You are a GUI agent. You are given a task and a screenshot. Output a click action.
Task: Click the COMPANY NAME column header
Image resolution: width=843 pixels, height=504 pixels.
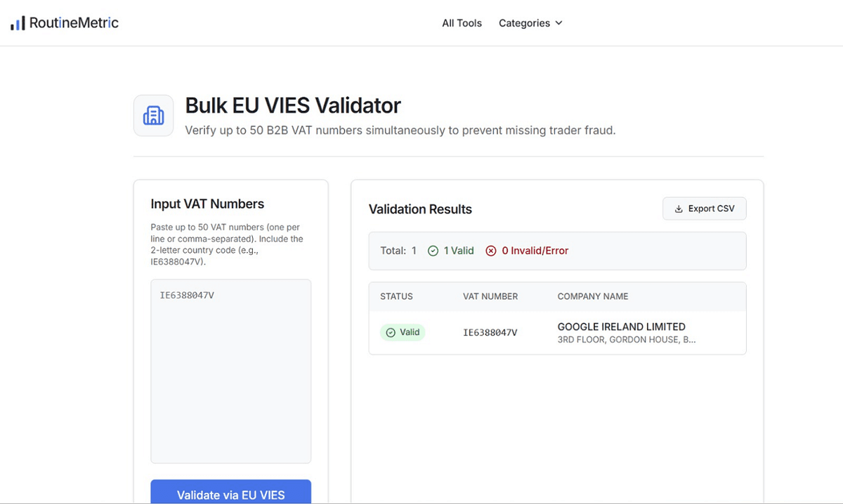(593, 296)
